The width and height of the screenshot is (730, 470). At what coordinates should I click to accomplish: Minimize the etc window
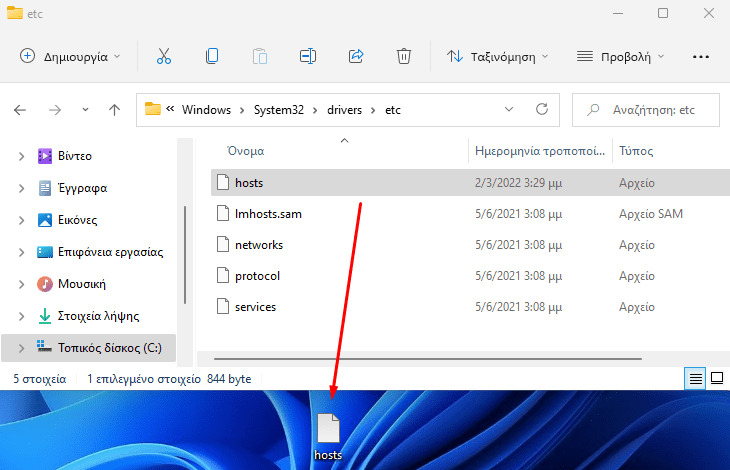[618, 13]
